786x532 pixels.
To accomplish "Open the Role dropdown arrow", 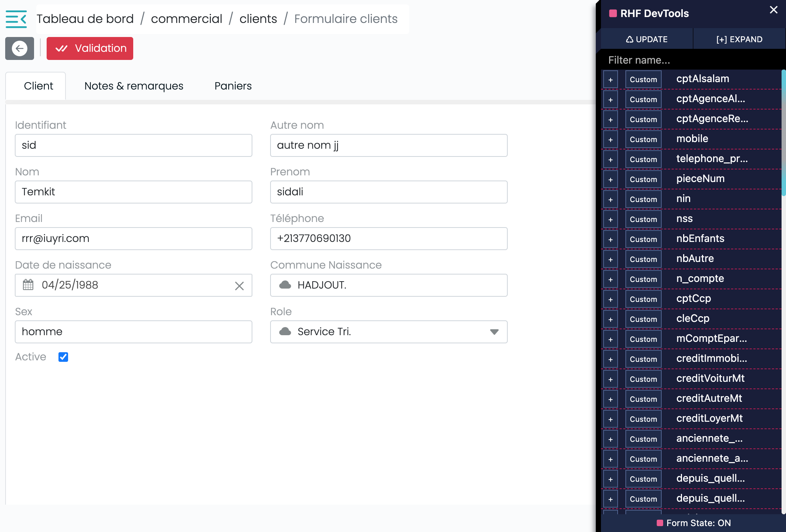I will tap(494, 332).
